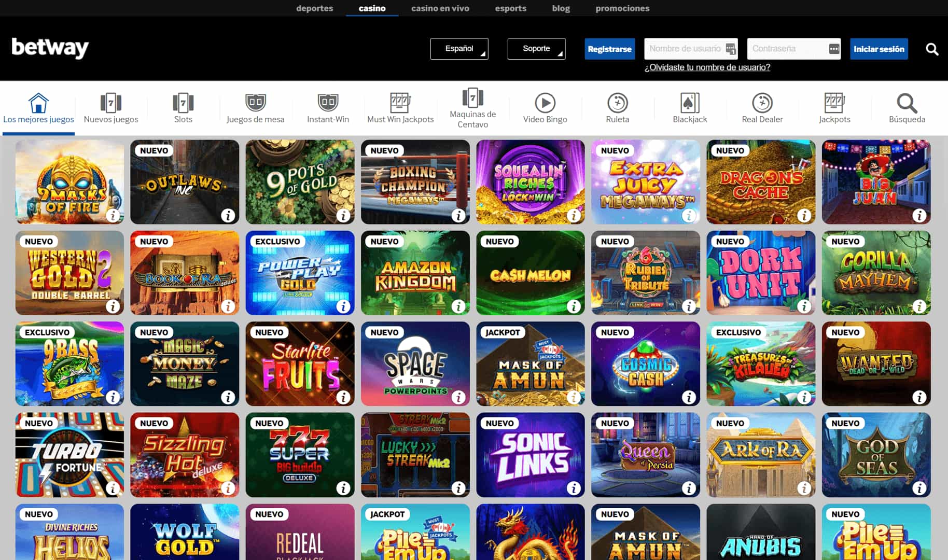The width and height of the screenshot is (948, 560).
Task: Switch to the deportes tab
Action: tap(314, 8)
